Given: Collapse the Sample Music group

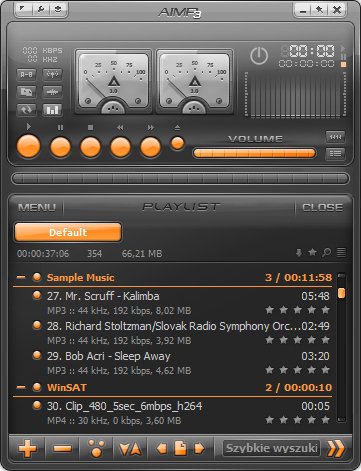Looking at the screenshot, I should pyautogui.click(x=21, y=277).
